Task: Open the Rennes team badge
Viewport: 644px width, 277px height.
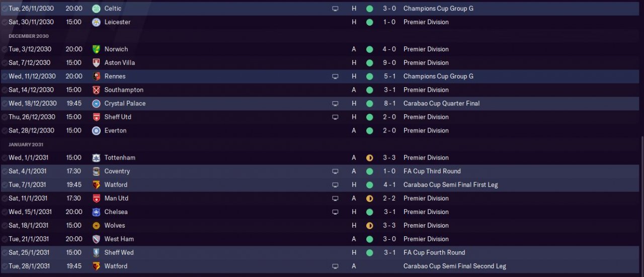Action: pos(96,77)
